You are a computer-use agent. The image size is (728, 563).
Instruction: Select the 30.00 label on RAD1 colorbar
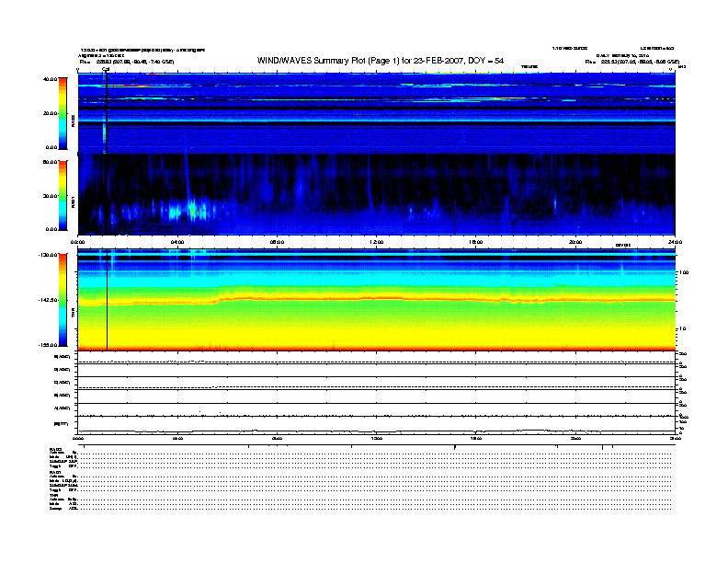50,196
